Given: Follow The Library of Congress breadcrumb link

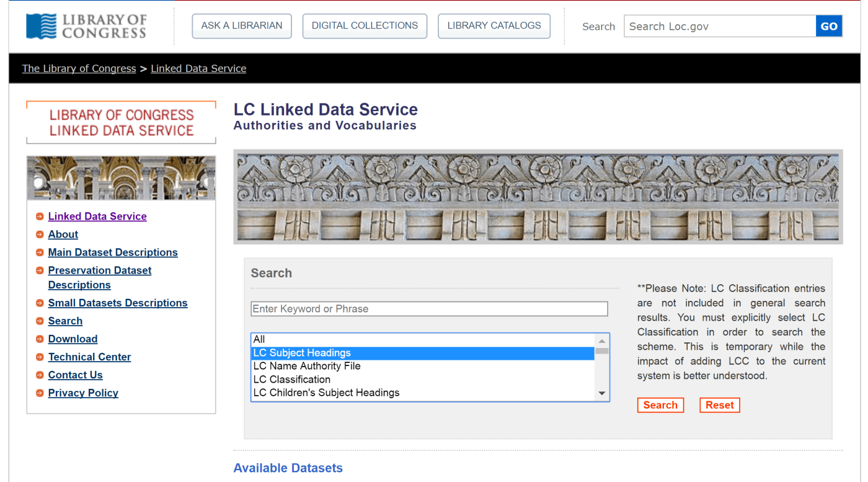Looking at the screenshot, I should pyautogui.click(x=79, y=69).
